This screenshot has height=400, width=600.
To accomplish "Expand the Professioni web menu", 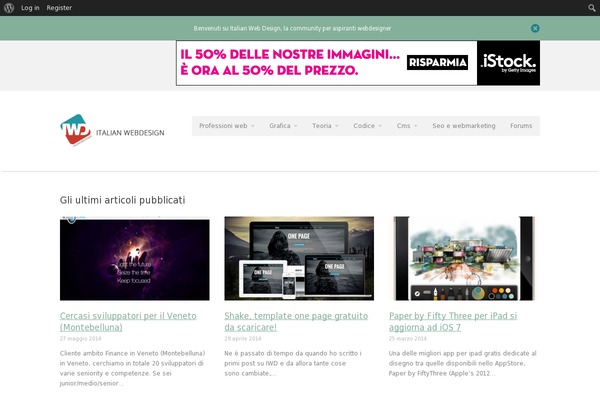I will (226, 126).
